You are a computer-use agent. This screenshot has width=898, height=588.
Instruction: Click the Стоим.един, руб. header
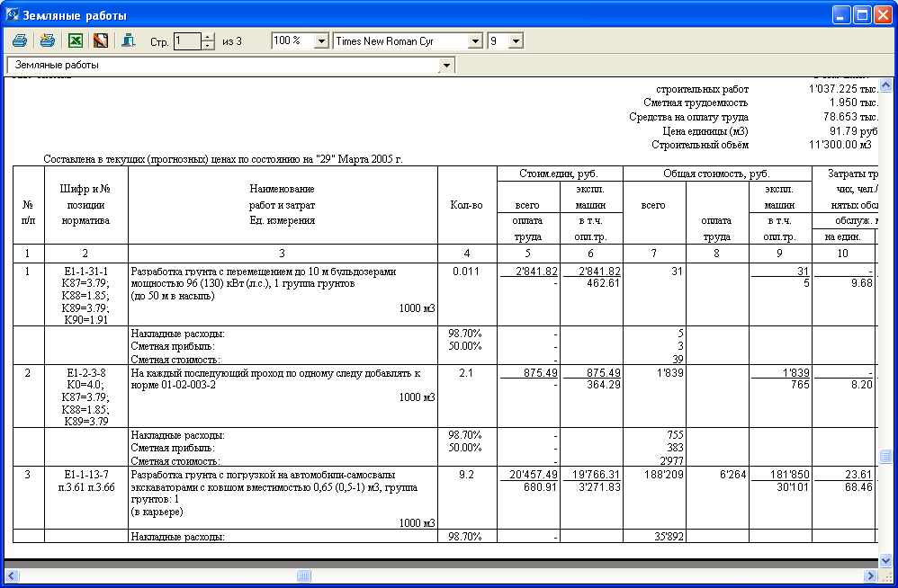[559, 174]
